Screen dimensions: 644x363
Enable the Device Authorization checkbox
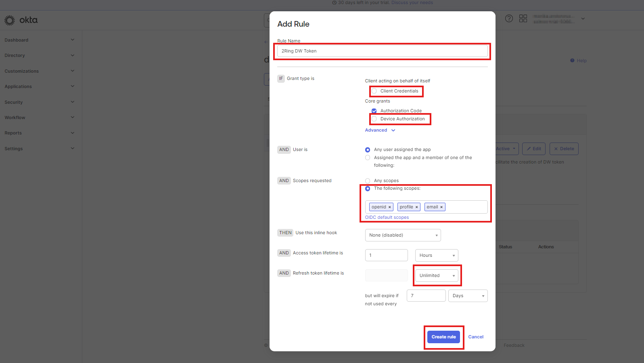(374, 119)
